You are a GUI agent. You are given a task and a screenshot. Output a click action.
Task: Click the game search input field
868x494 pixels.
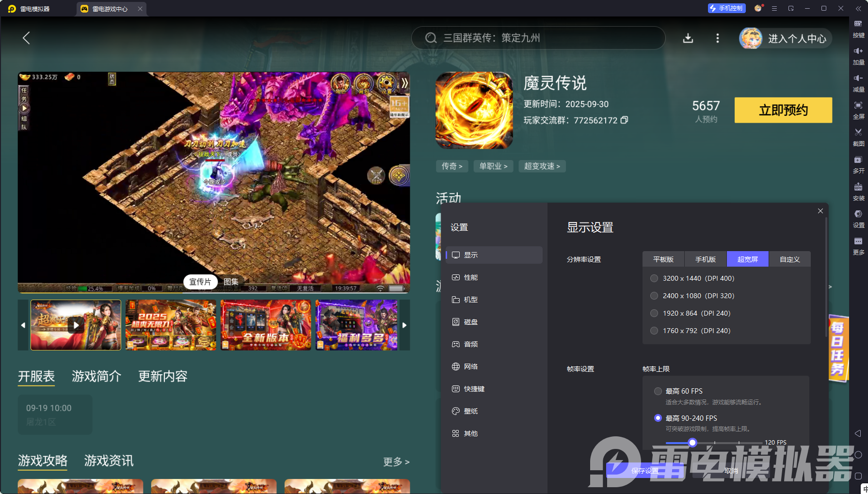pos(538,38)
